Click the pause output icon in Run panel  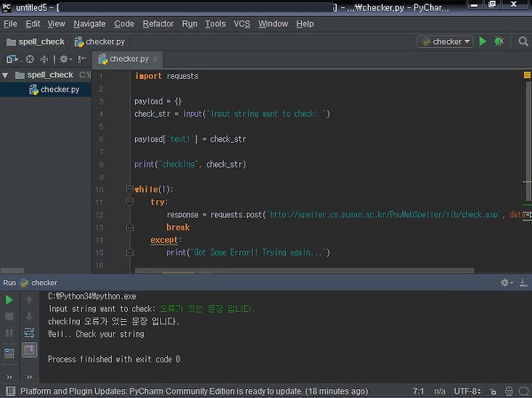(9, 333)
